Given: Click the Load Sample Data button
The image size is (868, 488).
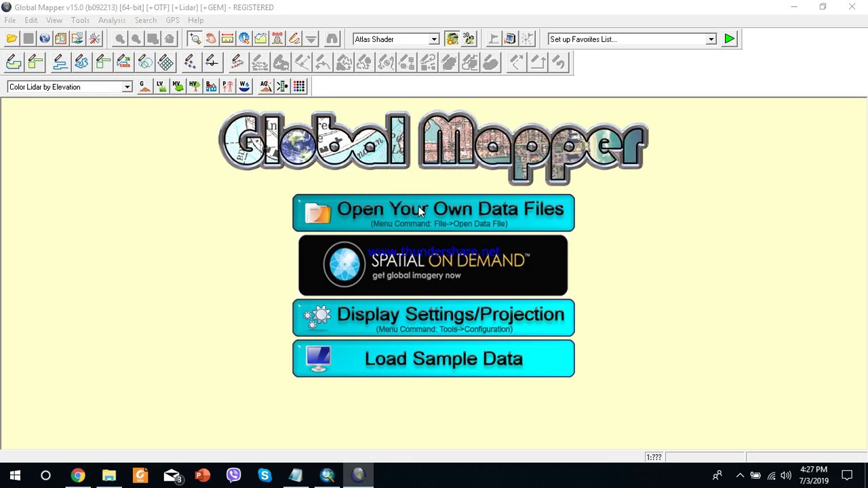Looking at the screenshot, I should pyautogui.click(x=433, y=359).
